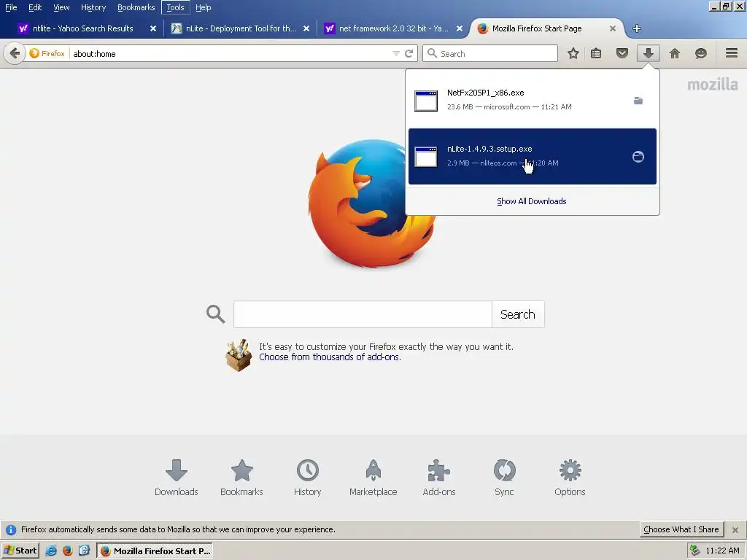Go to the Firefox Home page icon
Viewport: 747px width, 560px height.
tap(675, 53)
